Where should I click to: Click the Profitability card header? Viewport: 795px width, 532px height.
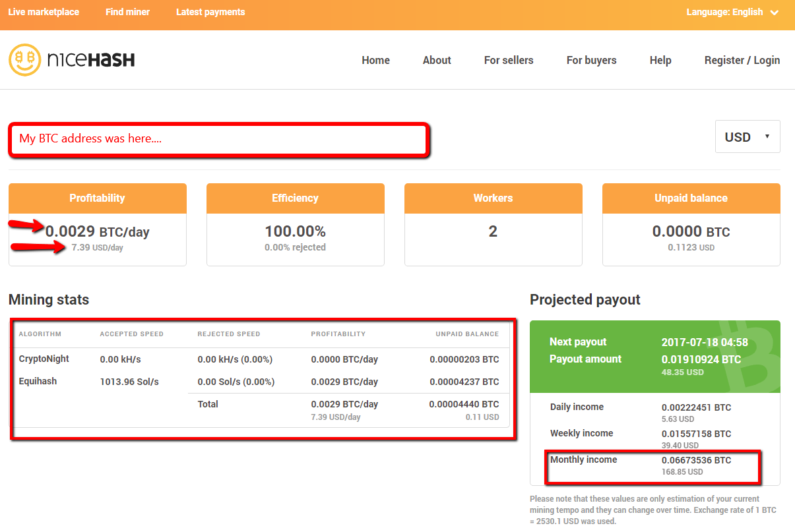pos(98,198)
